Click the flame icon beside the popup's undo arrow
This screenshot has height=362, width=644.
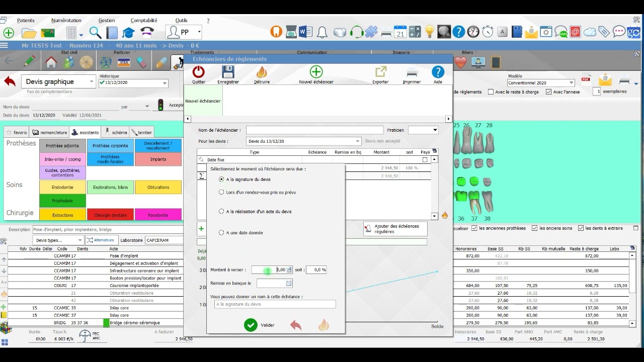point(324,325)
